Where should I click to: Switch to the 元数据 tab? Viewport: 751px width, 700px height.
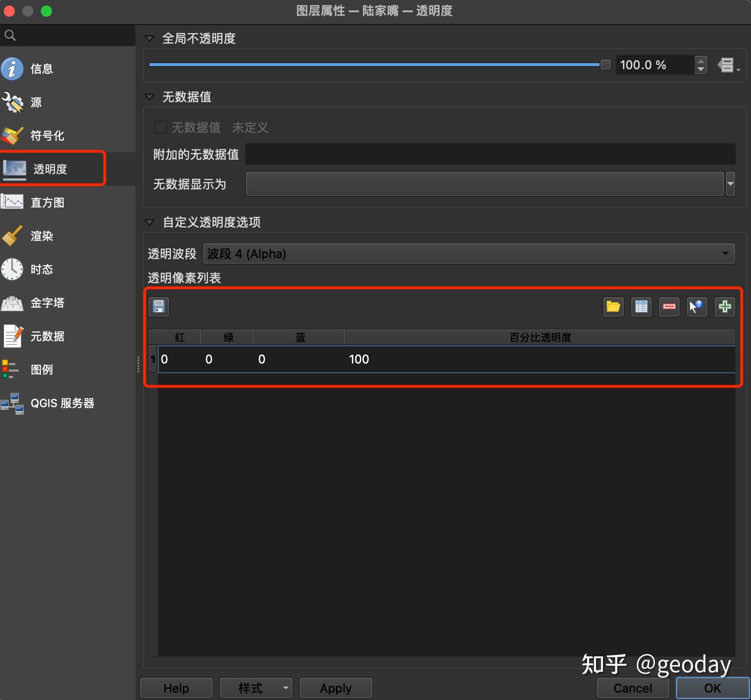click(47, 336)
